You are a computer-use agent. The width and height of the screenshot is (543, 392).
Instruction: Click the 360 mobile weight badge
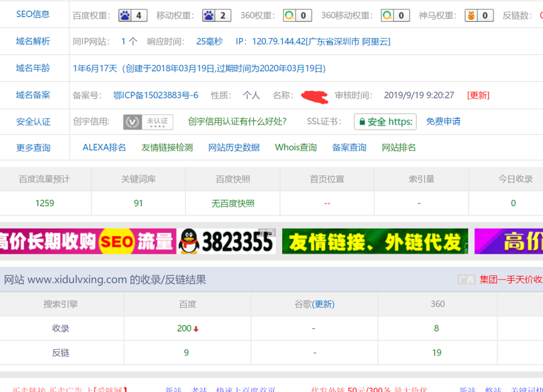click(395, 15)
